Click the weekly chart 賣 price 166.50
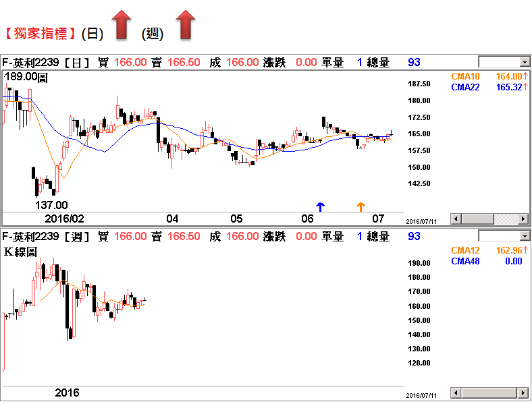The image size is (532, 406). 184,236
